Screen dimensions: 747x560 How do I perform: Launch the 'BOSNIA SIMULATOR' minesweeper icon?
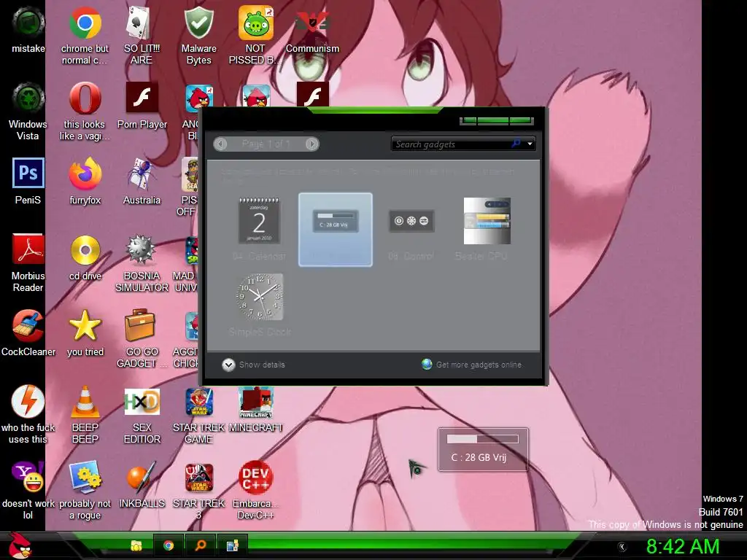(142, 262)
